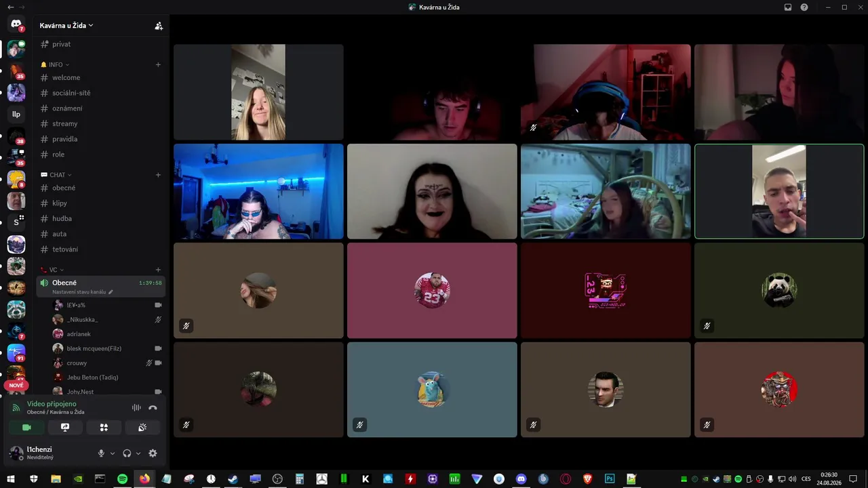
Task: Open the Windows Start menu
Action: point(11,479)
